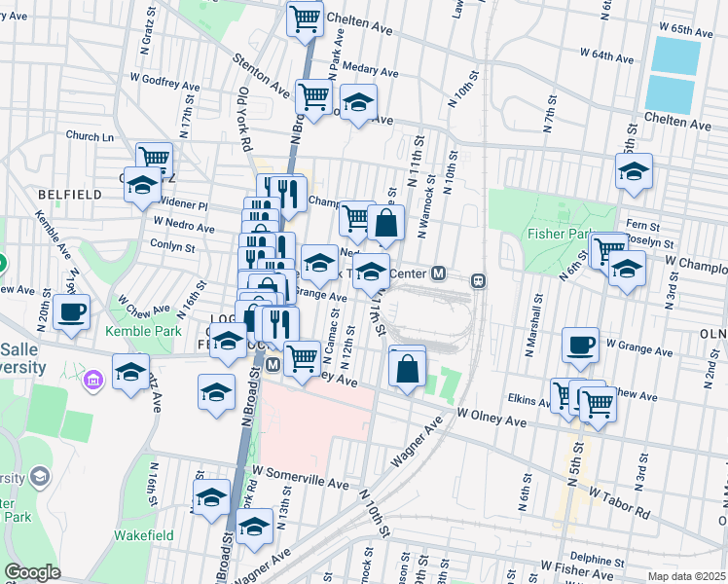Screen dimensions: 728x584
Task: Click the N 17th St label
Action: (x=186, y=117)
